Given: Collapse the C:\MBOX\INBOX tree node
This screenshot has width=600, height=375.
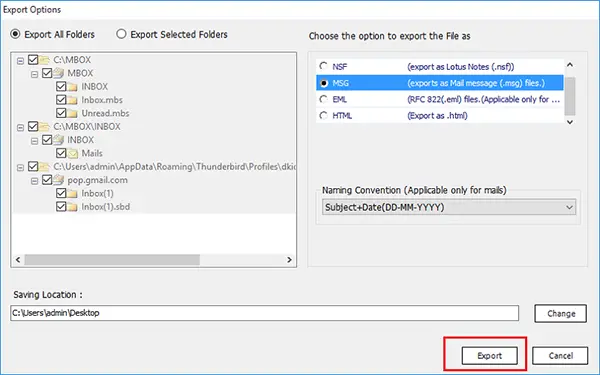Looking at the screenshot, I should (x=20, y=127).
